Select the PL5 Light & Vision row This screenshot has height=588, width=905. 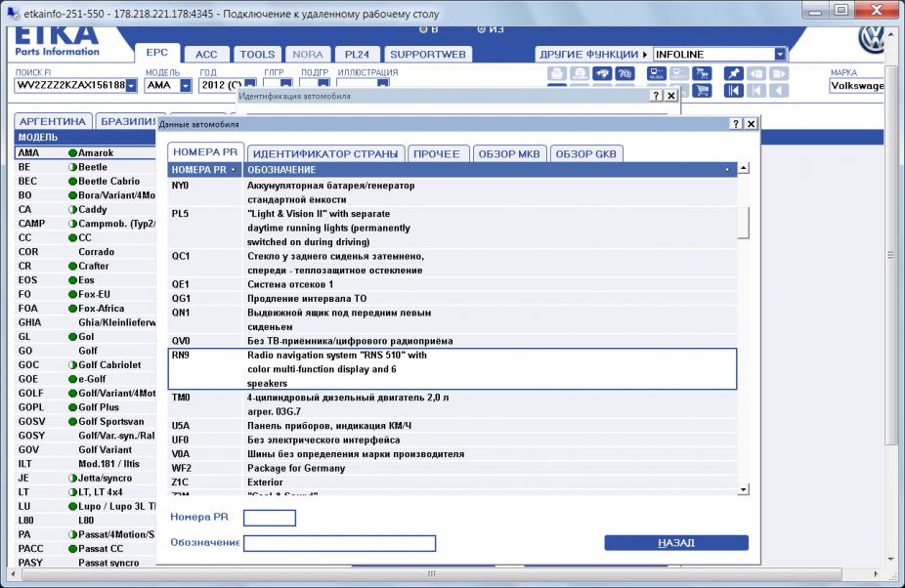tap(452, 228)
